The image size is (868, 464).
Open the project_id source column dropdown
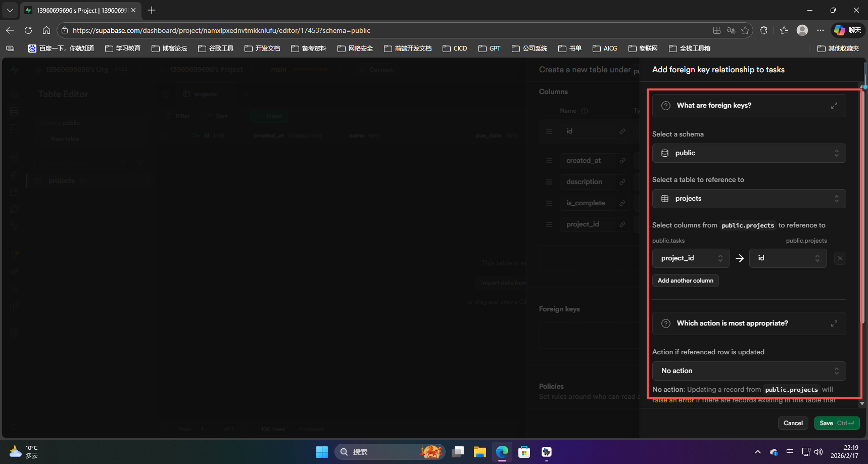tap(691, 258)
